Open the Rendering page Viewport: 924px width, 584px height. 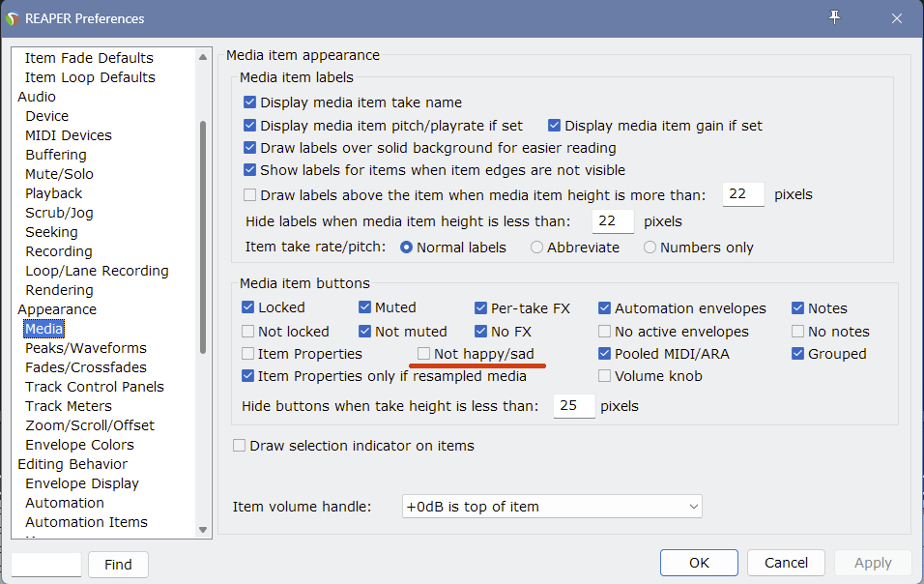(60, 290)
